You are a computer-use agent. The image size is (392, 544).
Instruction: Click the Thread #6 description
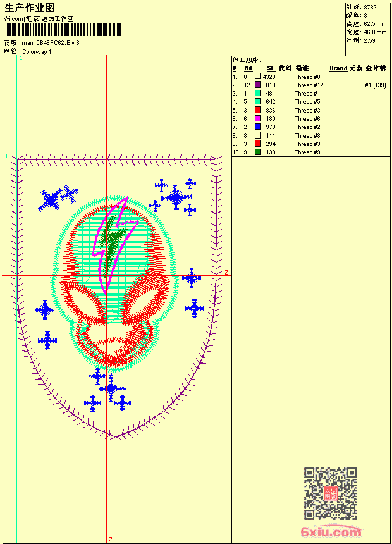pos(308,119)
